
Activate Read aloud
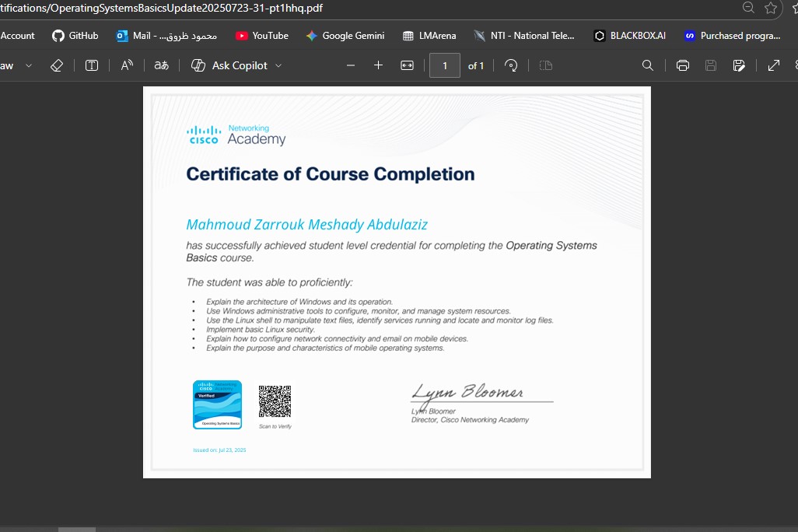click(127, 65)
